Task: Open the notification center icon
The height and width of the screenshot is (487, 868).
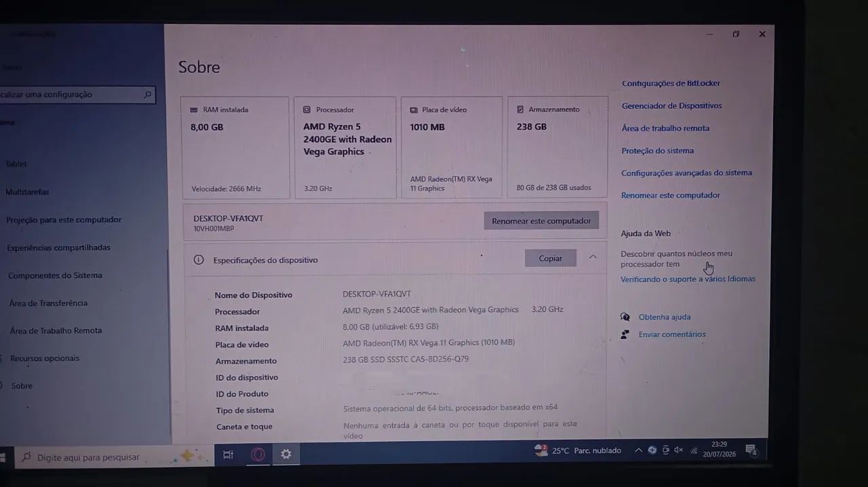Action: 751,450
